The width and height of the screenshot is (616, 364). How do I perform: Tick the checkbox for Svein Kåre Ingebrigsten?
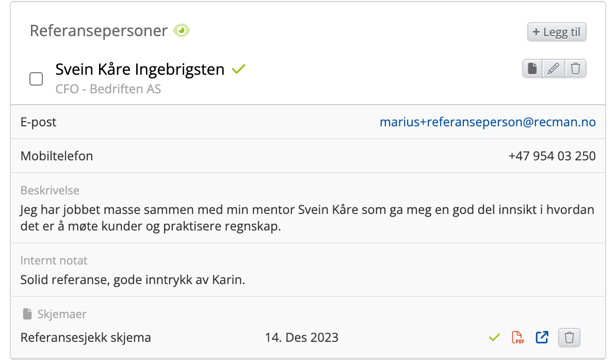tap(36, 79)
